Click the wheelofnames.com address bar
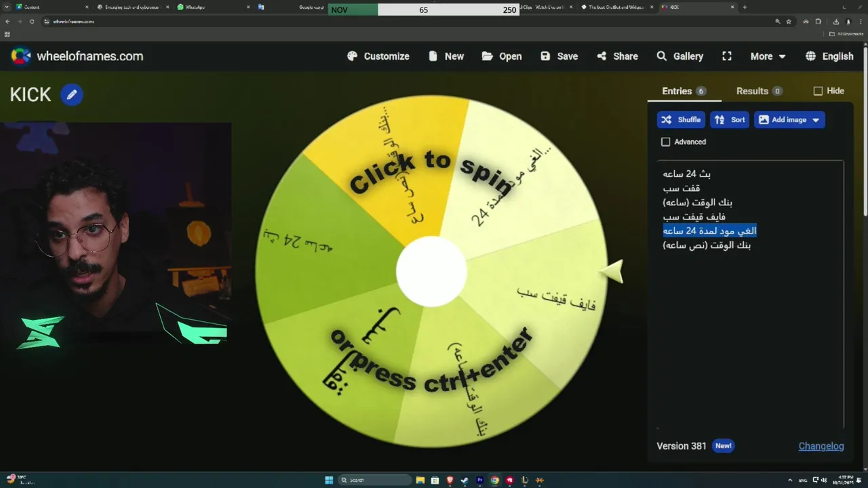Viewport: 868px width, 488px height. click(407, 22)
